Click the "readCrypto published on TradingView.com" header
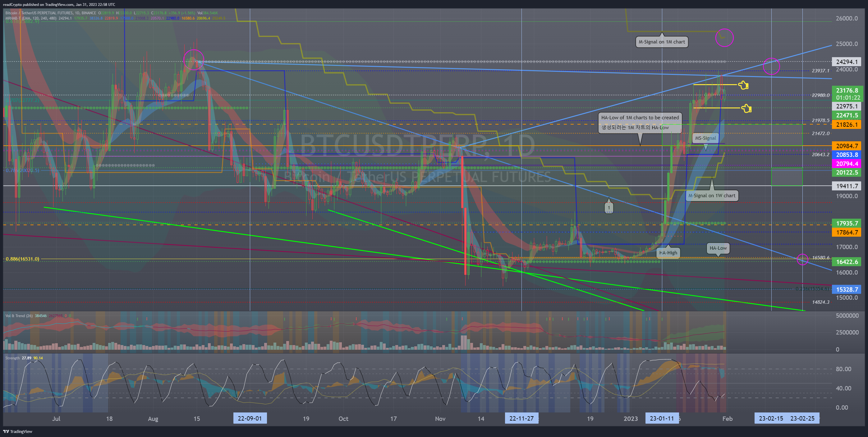Image resolution: width=868 pixels, height=437 pixels. pyautogui.click(x=59, y=4)
